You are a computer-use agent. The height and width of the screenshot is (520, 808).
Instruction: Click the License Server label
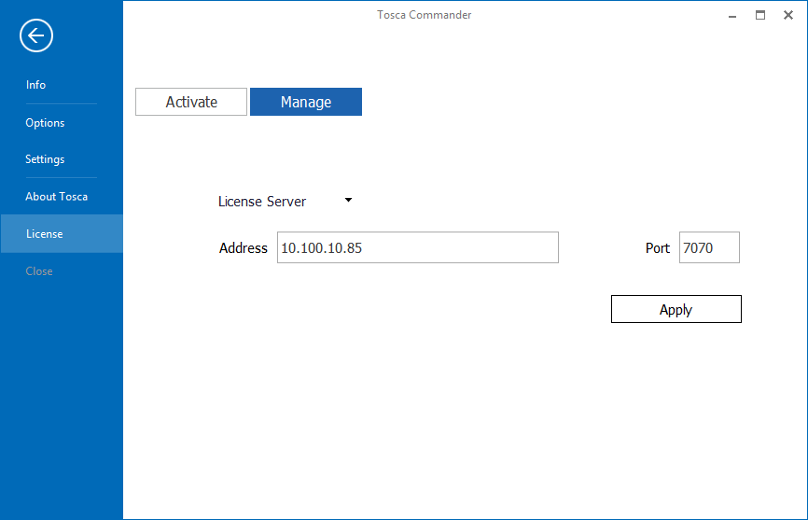coord(262,201)
